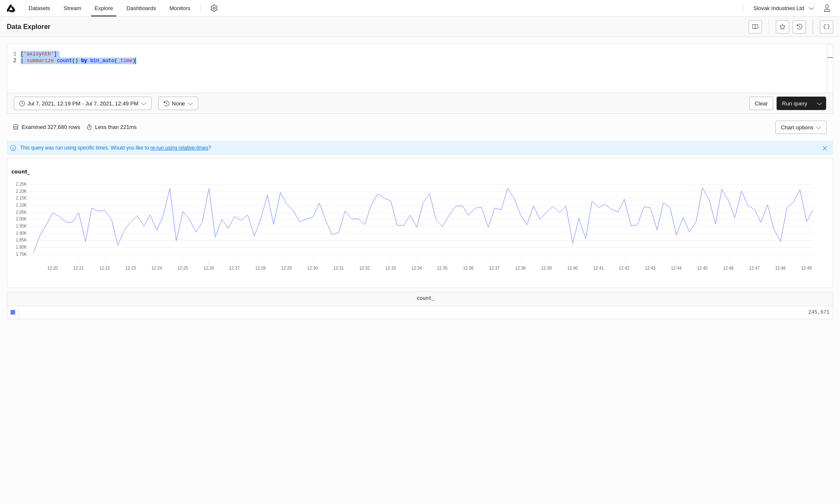Click the blue count_ series swatch
This screenshot has width=840, height=504.
[13, 312]
